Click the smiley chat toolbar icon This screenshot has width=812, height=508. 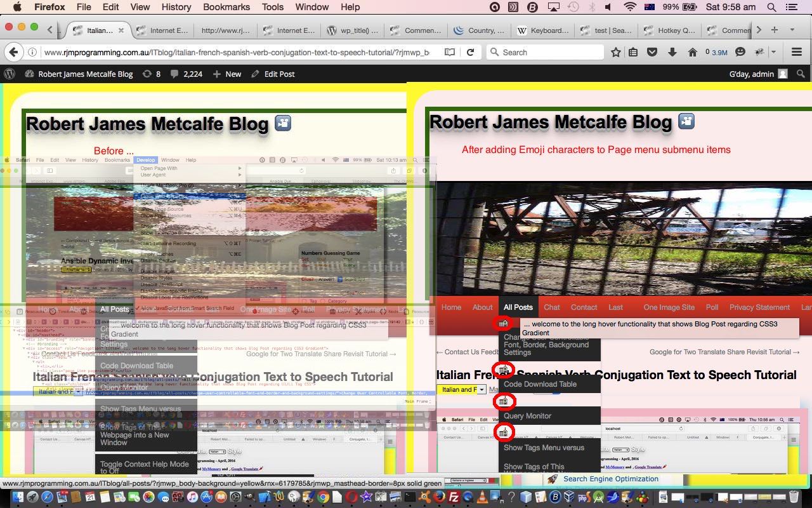[740, 52]
